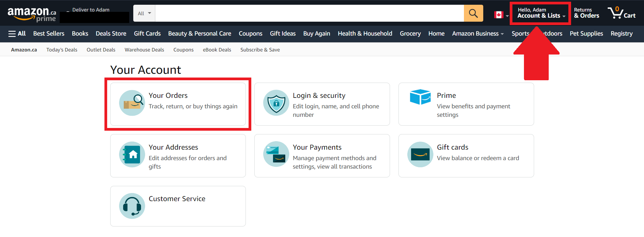This screenshot has width=644, height=237.
Task: Click the Your Orders package icon
Action: click(x=132, y=103)
